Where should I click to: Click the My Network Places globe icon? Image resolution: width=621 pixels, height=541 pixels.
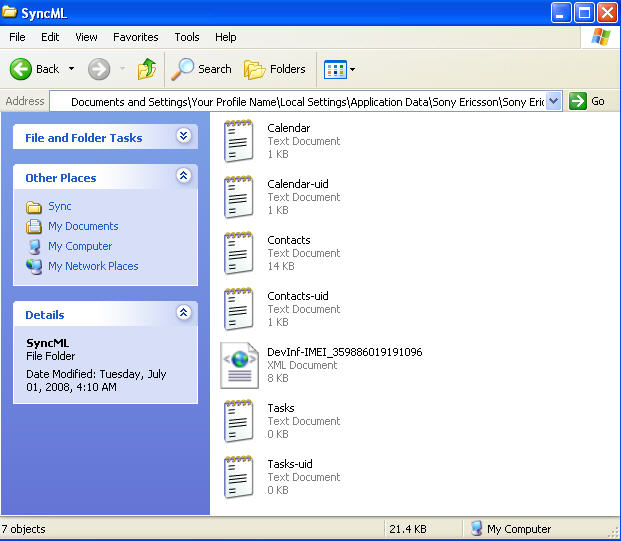point(34,267)
